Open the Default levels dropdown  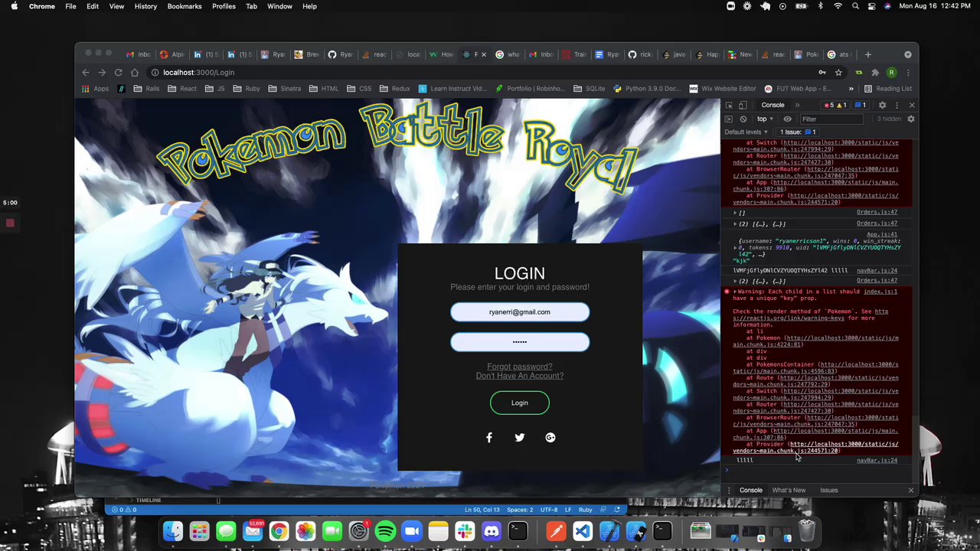[x=746, y=132]
